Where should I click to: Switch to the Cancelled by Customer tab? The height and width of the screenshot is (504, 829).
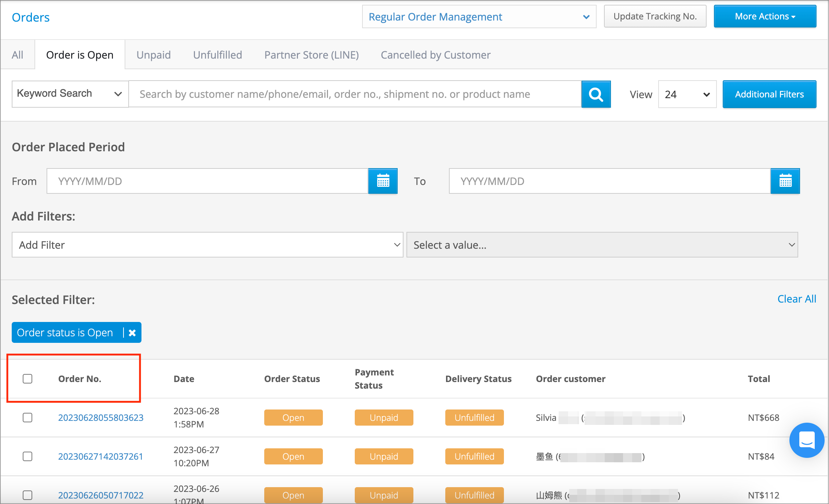click(435, 55)
